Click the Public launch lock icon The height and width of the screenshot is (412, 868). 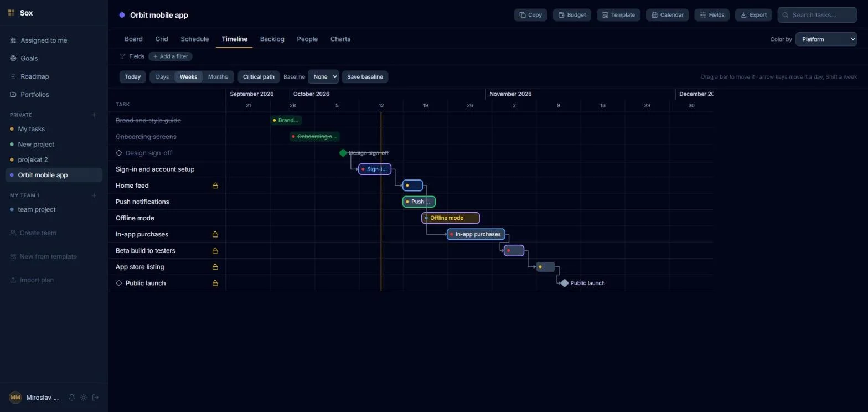click(x=215, y=283)
